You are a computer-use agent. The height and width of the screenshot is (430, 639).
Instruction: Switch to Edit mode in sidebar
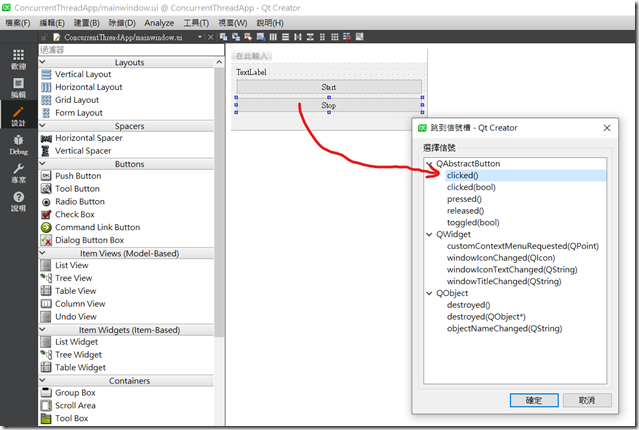pos(18,88)
